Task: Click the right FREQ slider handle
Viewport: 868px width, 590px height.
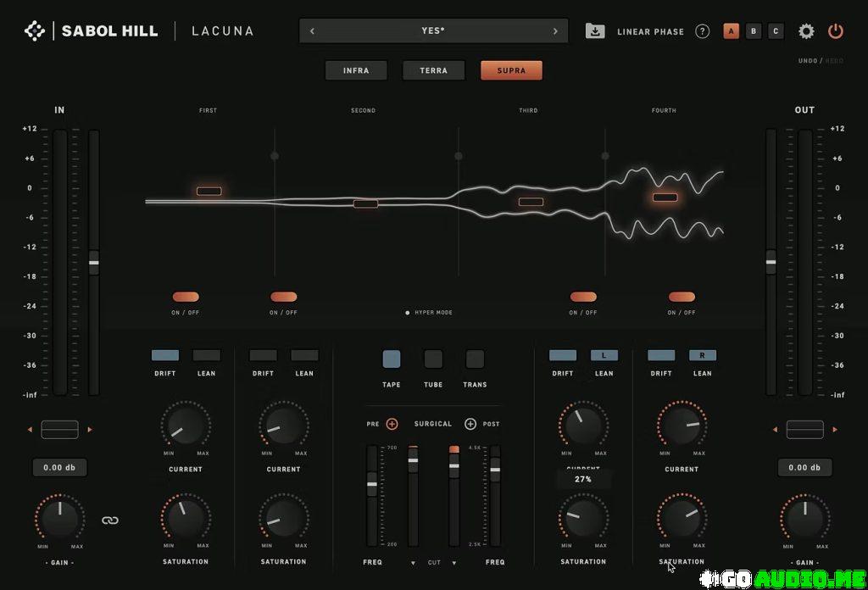Action: [495, 470]
